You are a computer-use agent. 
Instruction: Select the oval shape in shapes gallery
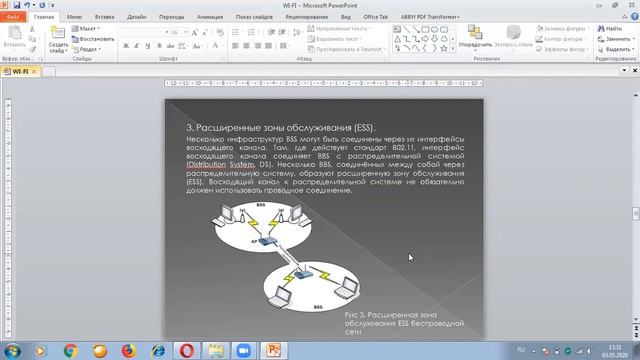tap(435, 29)
